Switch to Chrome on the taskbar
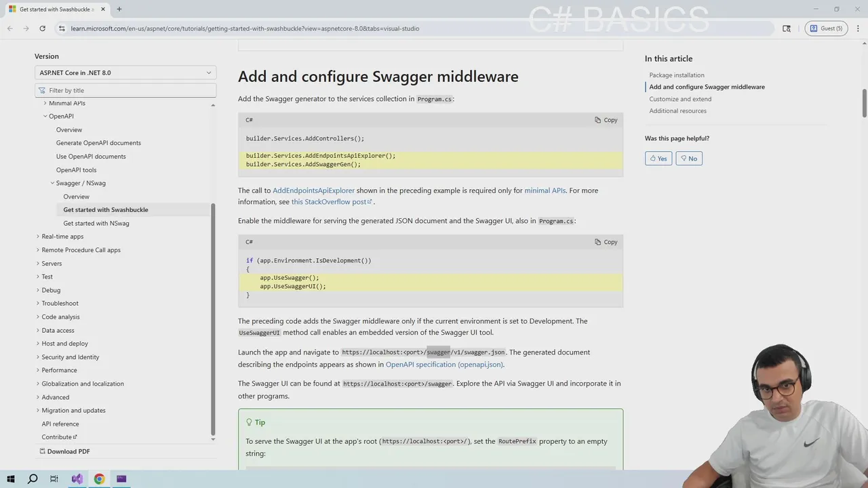The width and height of the screenshot is (868, 488). pyautogui.click(x=99, y=479)
